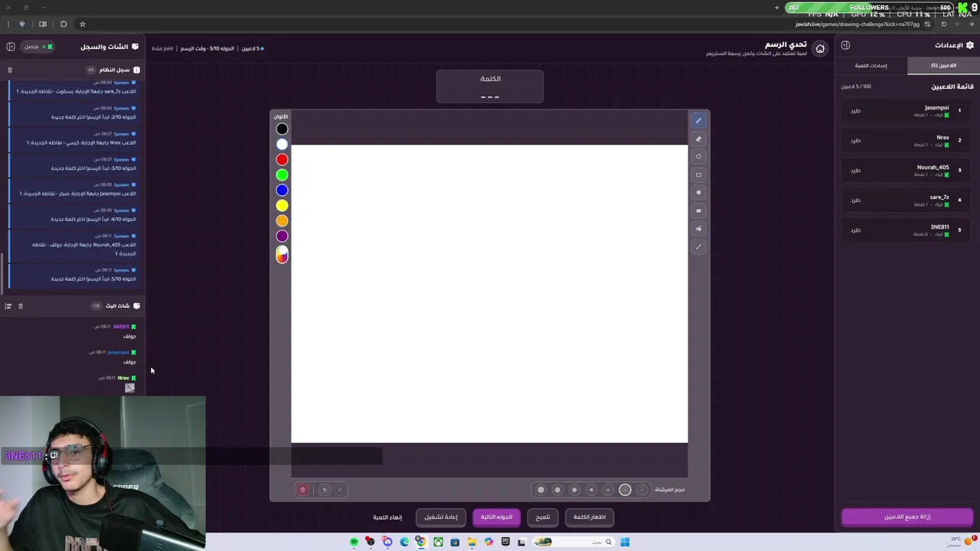980x551 pixels.
Task: Reload the page with browser refresh icon
Action: [943, 24]
